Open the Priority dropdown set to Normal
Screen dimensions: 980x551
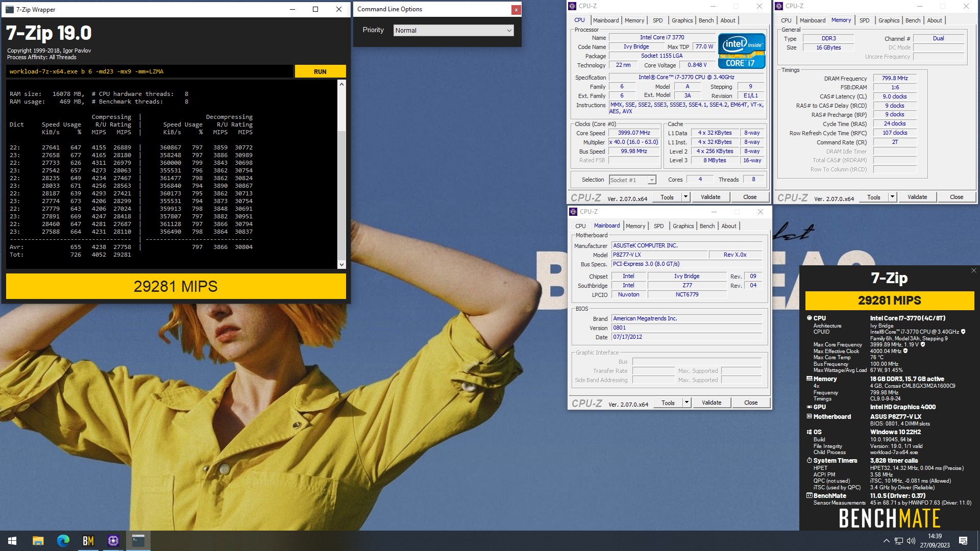point(453,31)
